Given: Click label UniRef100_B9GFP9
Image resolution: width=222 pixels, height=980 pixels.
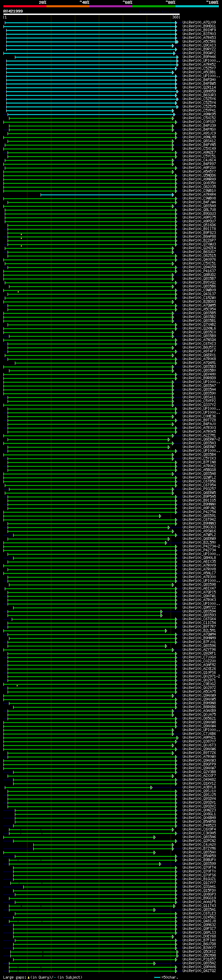Looking at the screenshot, I should 199,764.
